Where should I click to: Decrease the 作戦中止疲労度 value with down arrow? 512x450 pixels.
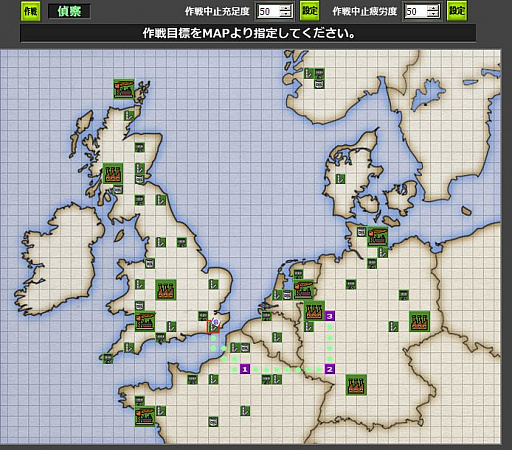[433, 14]
